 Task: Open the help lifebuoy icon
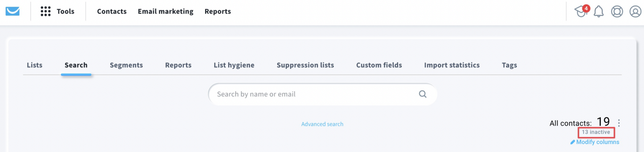coord(617,12)
